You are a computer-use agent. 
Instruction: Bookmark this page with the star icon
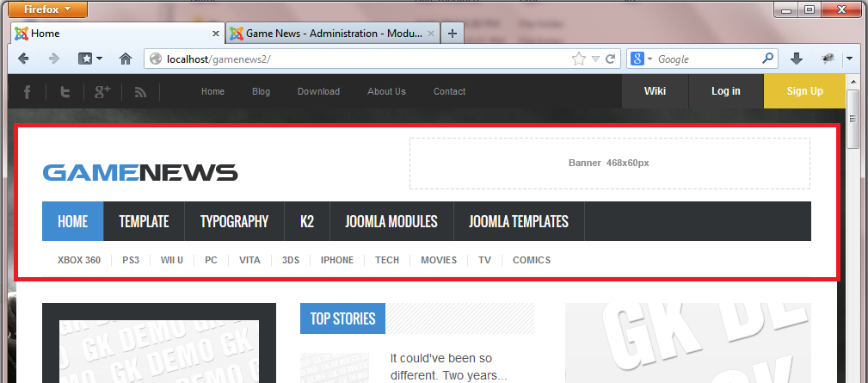[578, 59]
